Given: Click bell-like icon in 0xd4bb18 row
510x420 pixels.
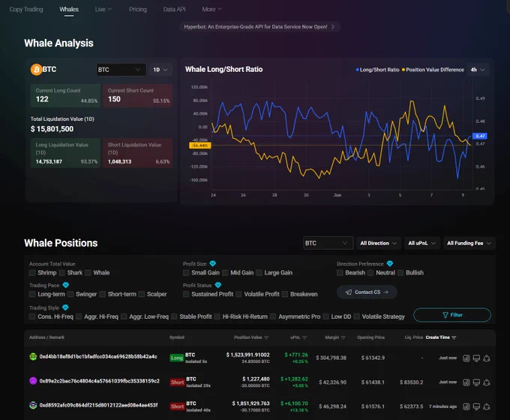Looking at the screenshot, I should 487,358.
